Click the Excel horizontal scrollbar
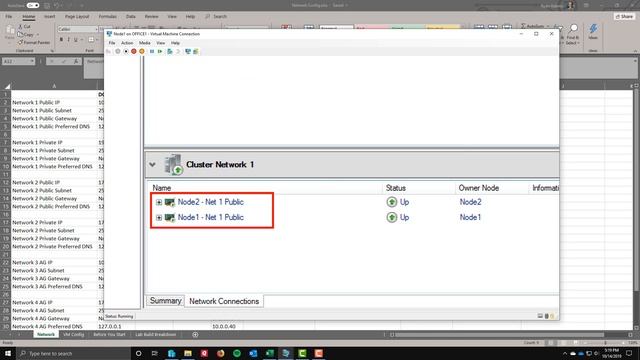 click(x=499, y=335)
